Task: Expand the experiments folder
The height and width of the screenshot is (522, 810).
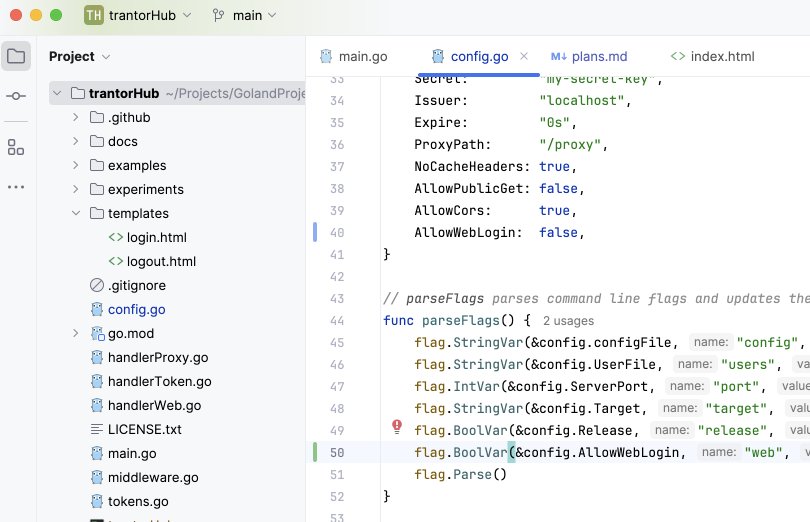Action: [x=75, y=189]
